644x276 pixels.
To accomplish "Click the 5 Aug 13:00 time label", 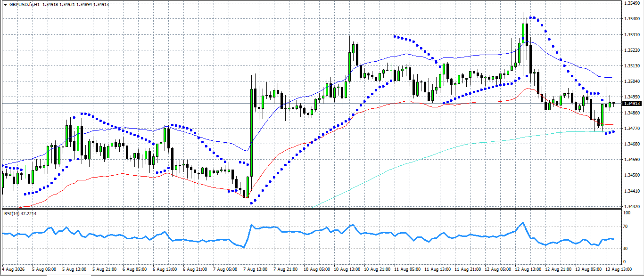I will 74,269.
